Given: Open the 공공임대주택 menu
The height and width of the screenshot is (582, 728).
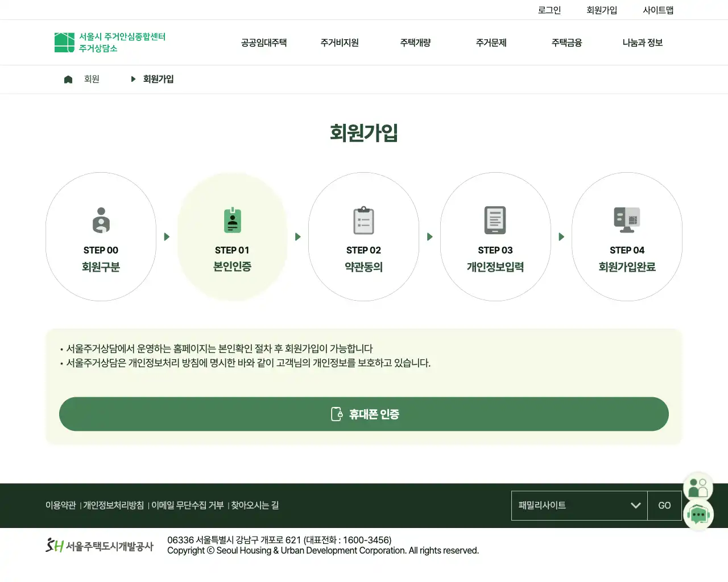Looking at the screenshot, I should point(264,42).
